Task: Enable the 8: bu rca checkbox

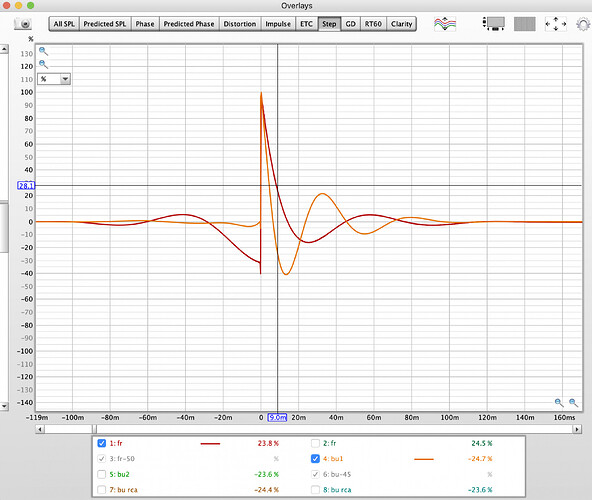Action: pyautogui.click(x=315, y=489)
